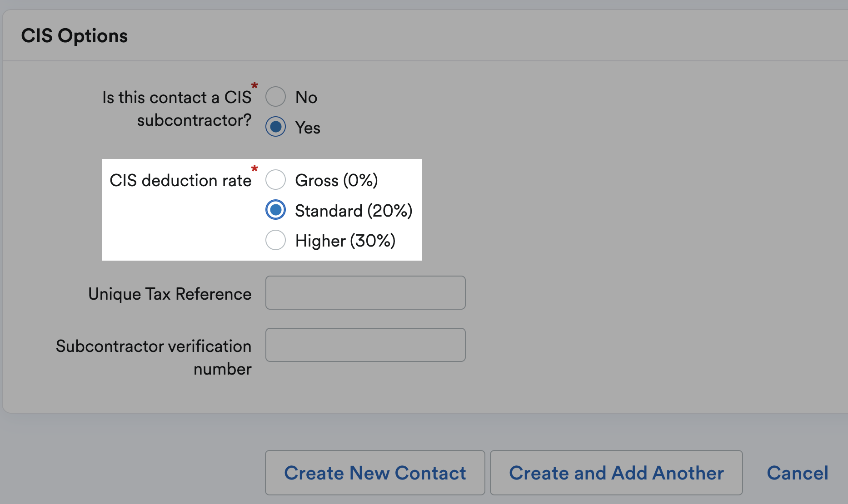Screen dimensions: 848x504
Task: Click Create New Contact button
Action: click(x=375, y=473)
